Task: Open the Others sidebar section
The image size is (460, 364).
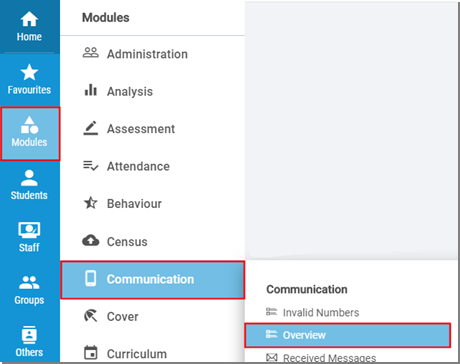Action: (x=29, y=342)
